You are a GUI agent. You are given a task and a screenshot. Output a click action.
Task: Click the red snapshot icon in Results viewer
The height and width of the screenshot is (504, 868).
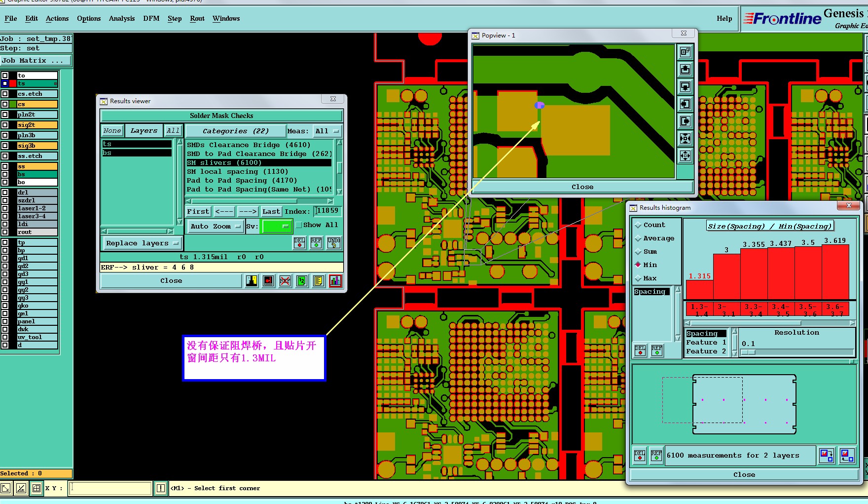[x=268, y=281]
